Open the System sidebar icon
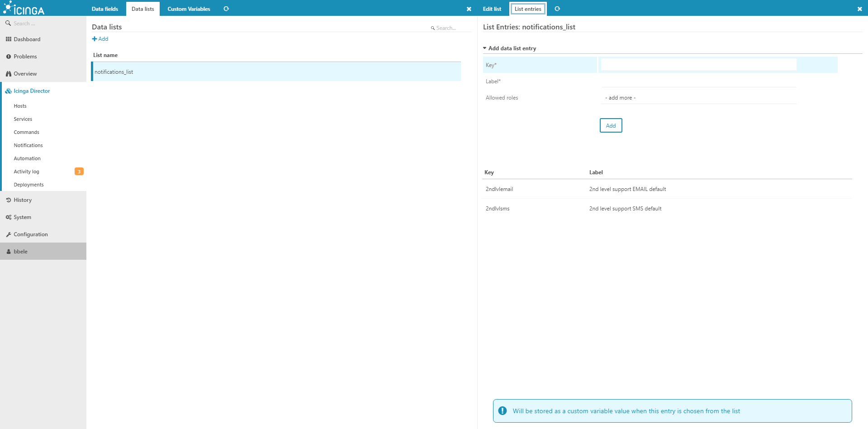Viewport: 868px width, 429px height. point(8,217)
